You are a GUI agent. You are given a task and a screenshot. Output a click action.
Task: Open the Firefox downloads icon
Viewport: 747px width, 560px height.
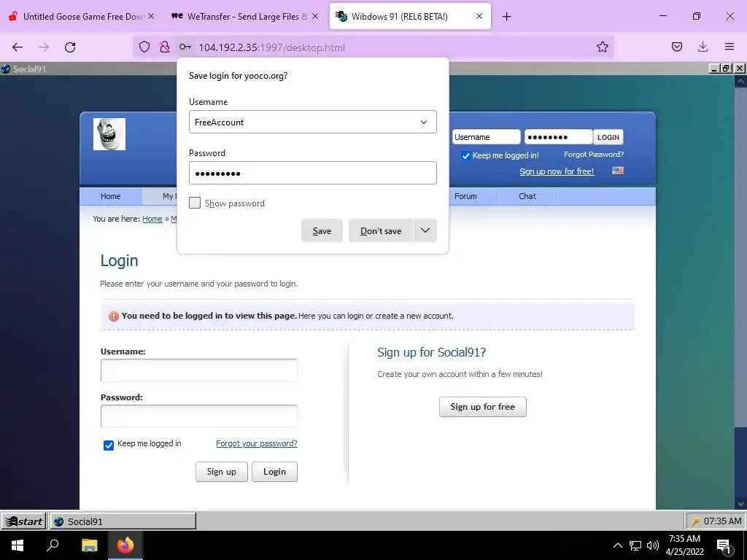703,47
